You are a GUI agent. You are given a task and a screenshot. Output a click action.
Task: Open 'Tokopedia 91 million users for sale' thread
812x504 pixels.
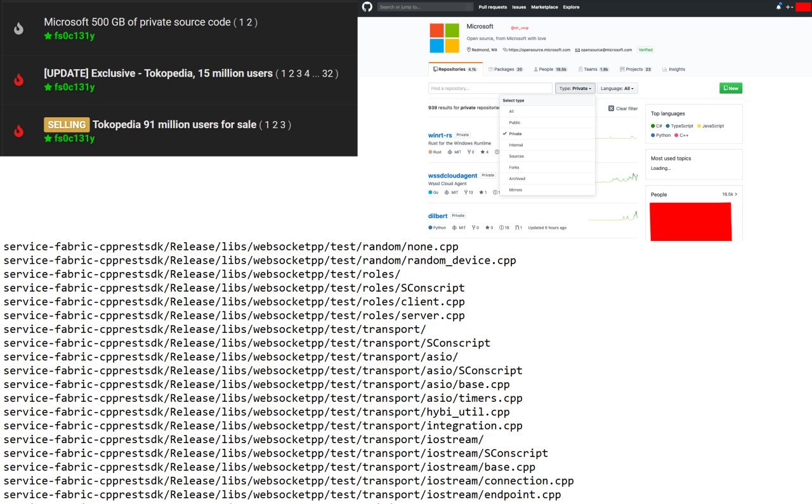pos(174,125)
